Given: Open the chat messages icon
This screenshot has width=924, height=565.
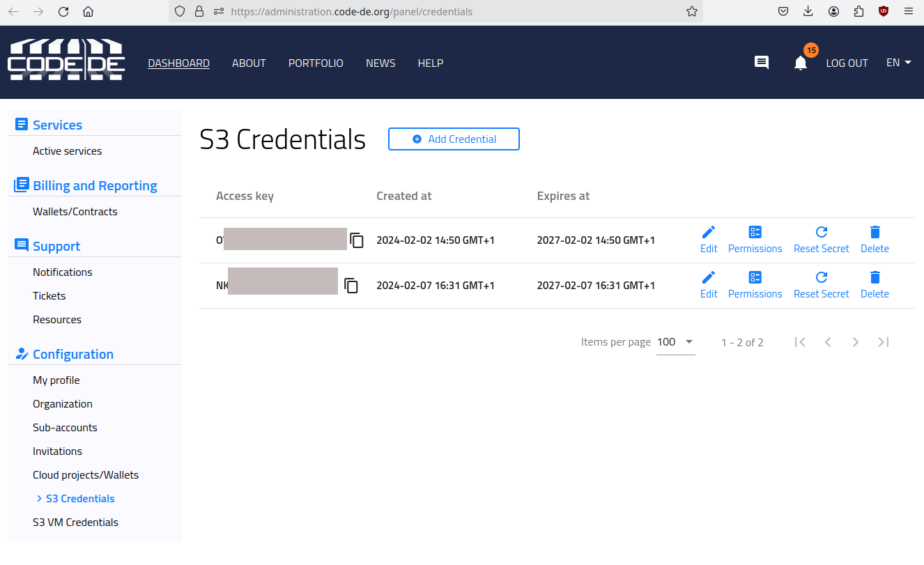Looking at the screenshot, I should [x=762, y=63].
